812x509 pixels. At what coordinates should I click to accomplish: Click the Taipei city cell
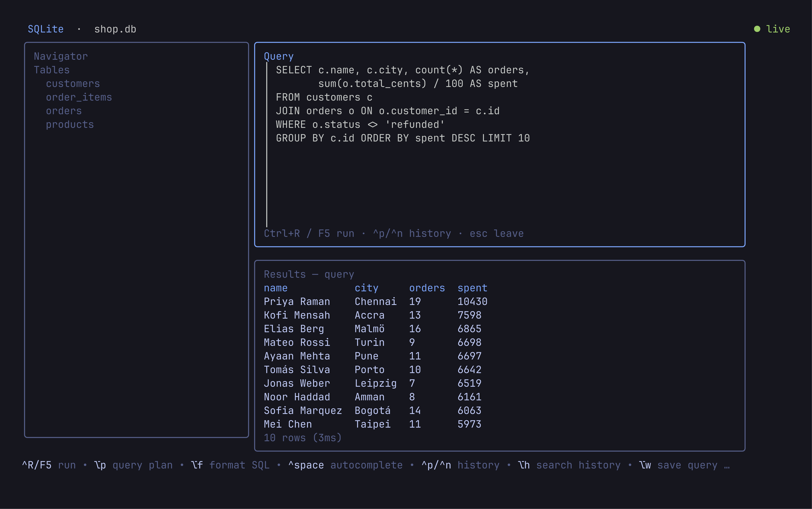point(373,425)
